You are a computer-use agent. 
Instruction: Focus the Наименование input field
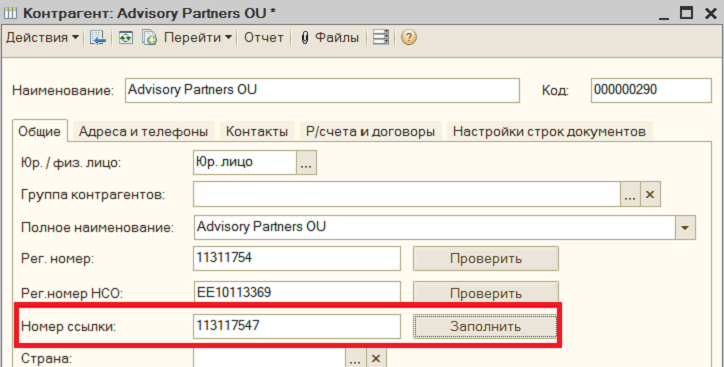click(322, 90)
